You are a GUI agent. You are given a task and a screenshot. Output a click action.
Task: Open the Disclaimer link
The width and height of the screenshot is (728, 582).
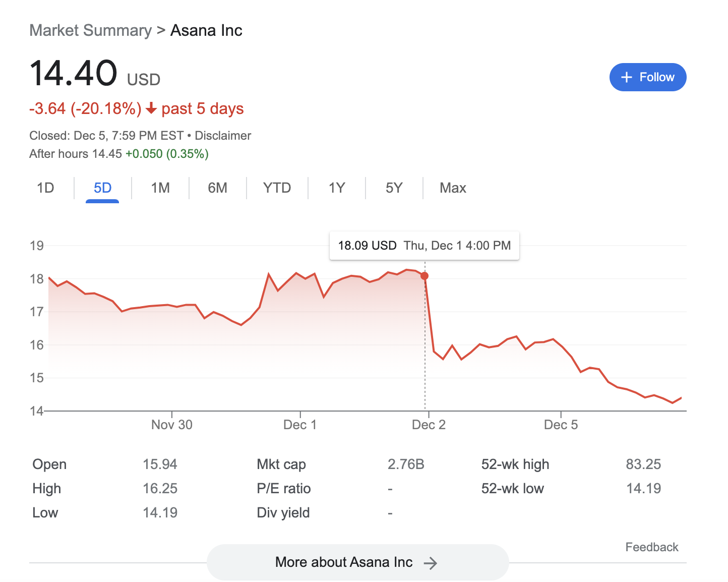(x=223, y=136)
